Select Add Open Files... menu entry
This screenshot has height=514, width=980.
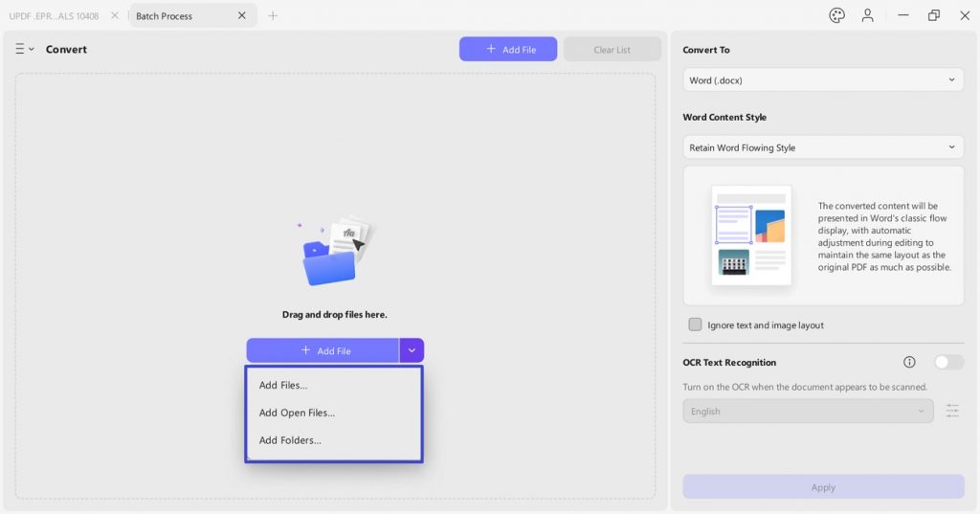click(297, 413)
